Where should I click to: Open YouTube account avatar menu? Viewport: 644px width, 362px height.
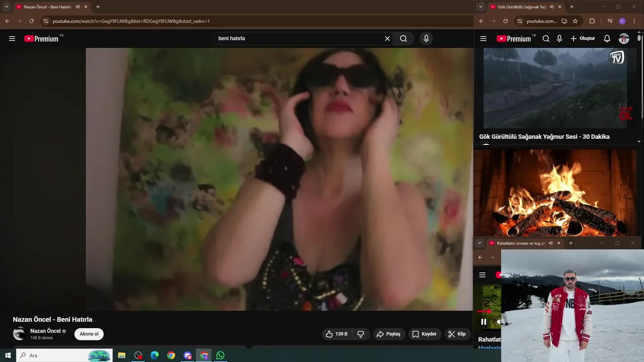[x=624, y=39]
